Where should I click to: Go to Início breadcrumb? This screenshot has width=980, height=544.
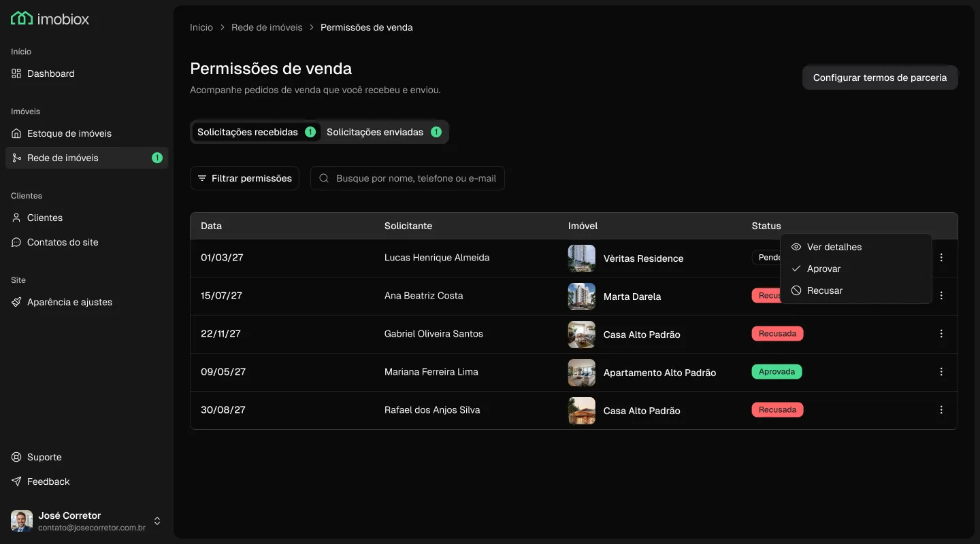[201, 27]
